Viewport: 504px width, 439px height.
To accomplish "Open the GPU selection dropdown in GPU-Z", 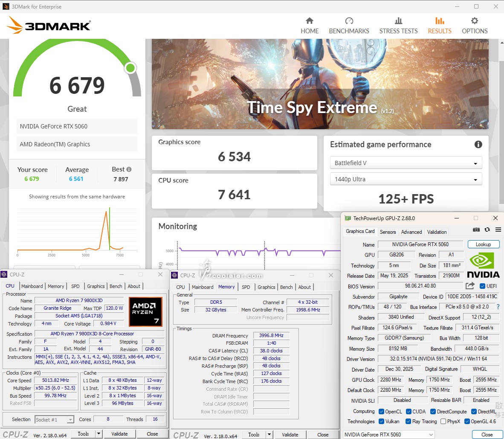I will pos(388,434).
